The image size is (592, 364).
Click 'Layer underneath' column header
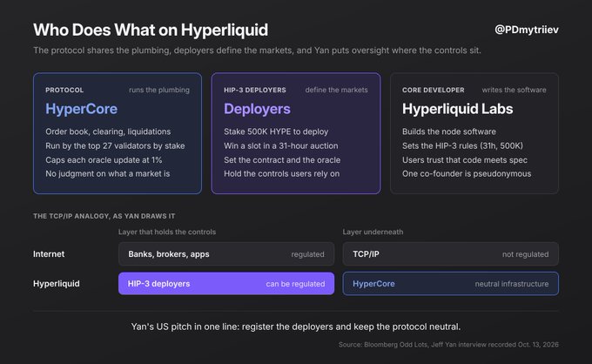373,232
